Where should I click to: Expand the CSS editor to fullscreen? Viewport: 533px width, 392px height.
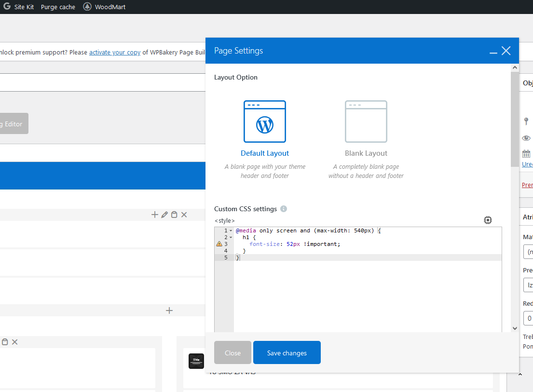(488, 220)
